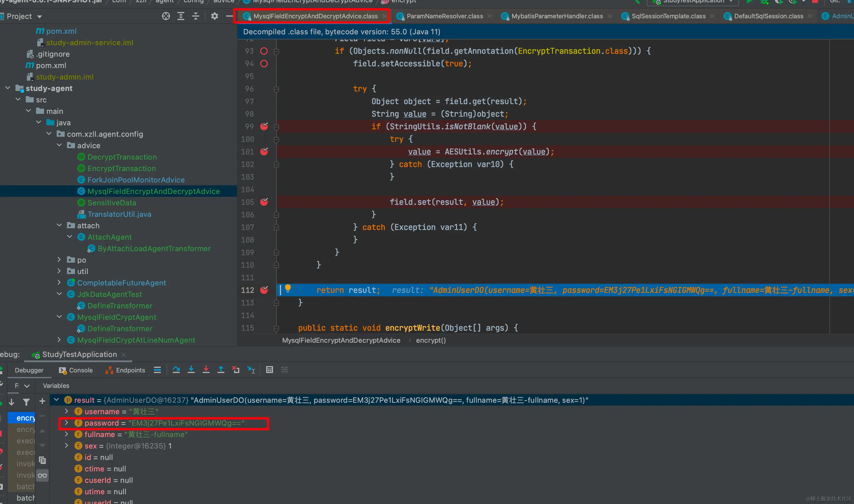Image resolution: width=854 pixels, height=504 pixels.
Task: Hide the Project panel with minus icon
Action: pyautogui.click(x=229, y=16)
